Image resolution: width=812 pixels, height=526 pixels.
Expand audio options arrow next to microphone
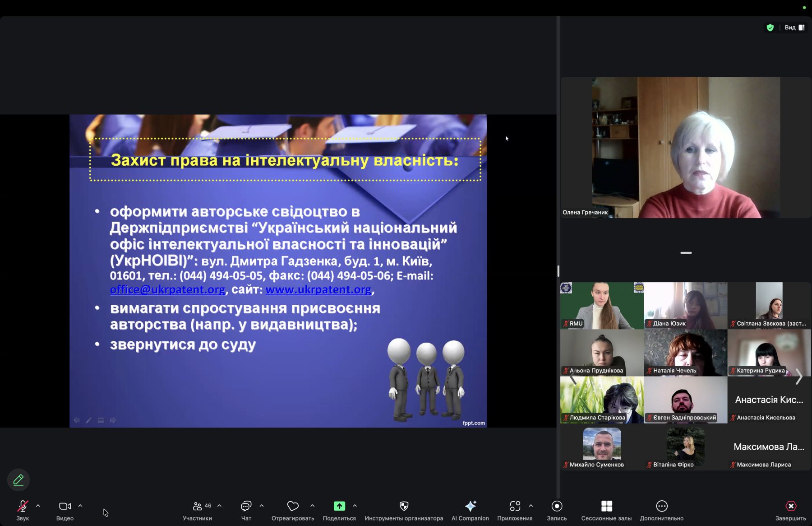(38, 506)
